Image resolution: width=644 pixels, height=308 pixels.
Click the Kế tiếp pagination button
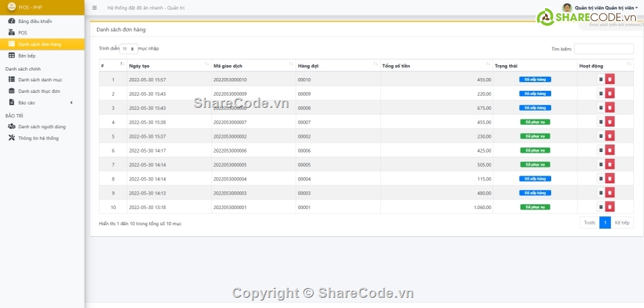point(622,223)
